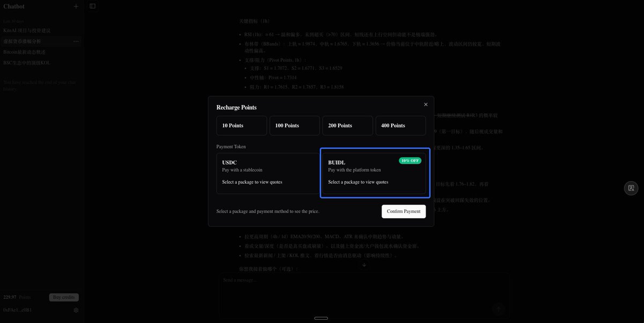Click the scroll-to-bottom arrow above composer

tap(364, 265)
